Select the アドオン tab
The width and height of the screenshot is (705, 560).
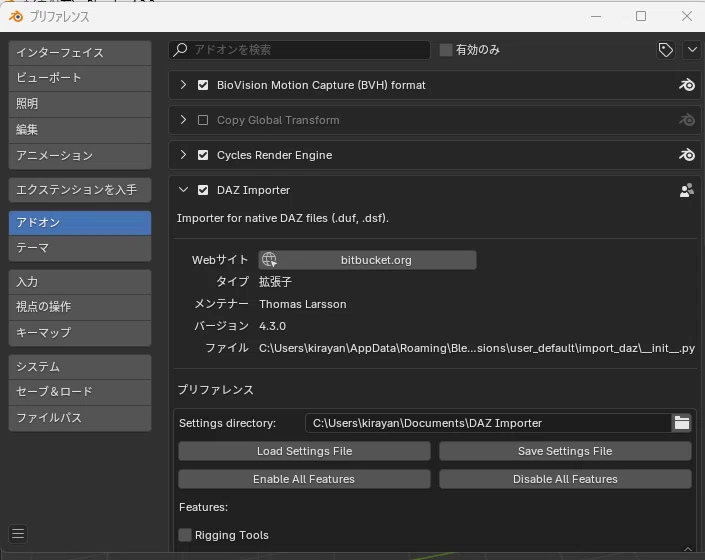click(x=80, y=222)
